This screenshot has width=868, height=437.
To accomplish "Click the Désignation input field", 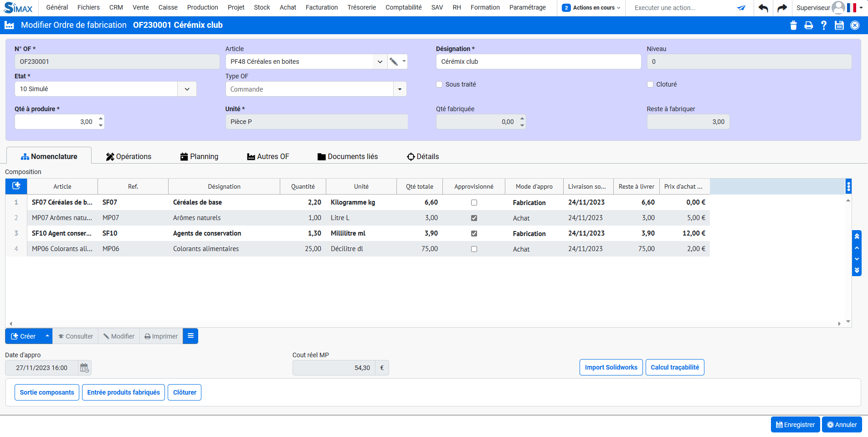I will coord(538,62).
